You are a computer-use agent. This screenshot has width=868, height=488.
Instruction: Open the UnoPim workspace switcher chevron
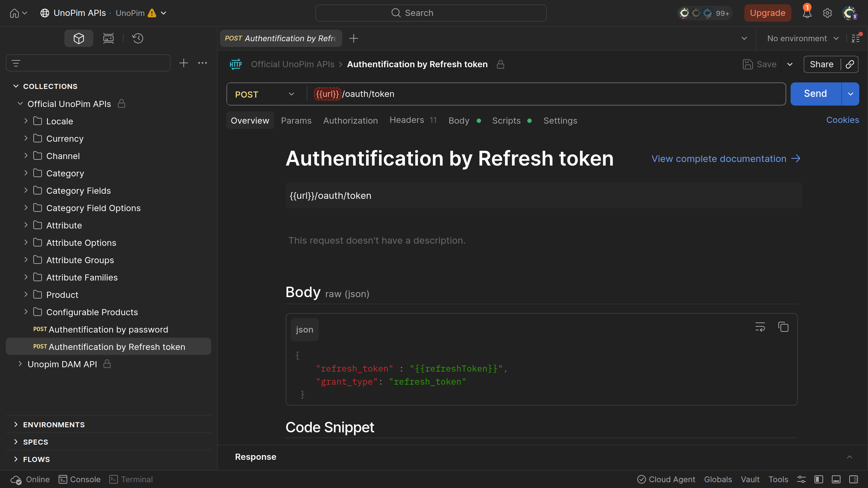pyautogui.click(x=163, y=13)
